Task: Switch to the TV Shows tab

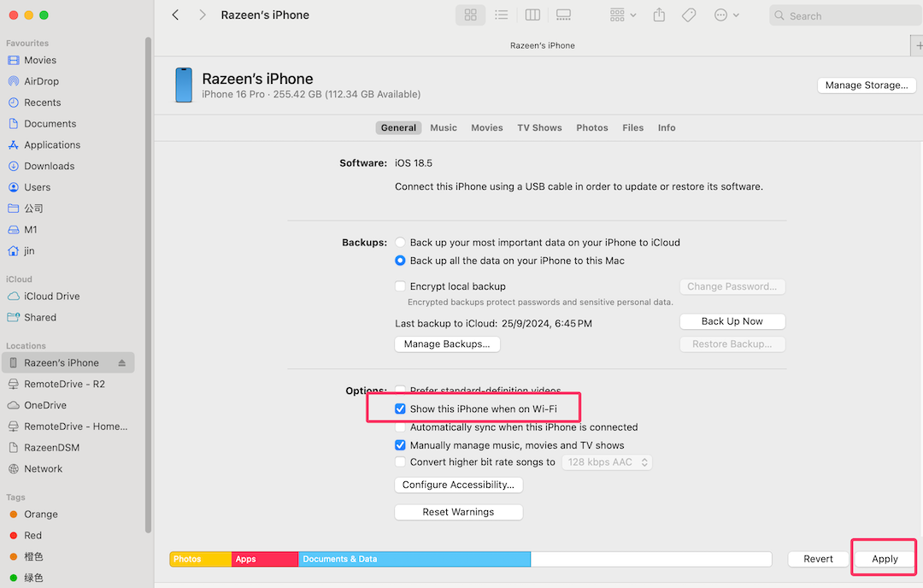Action: click(x=539, y=127)
